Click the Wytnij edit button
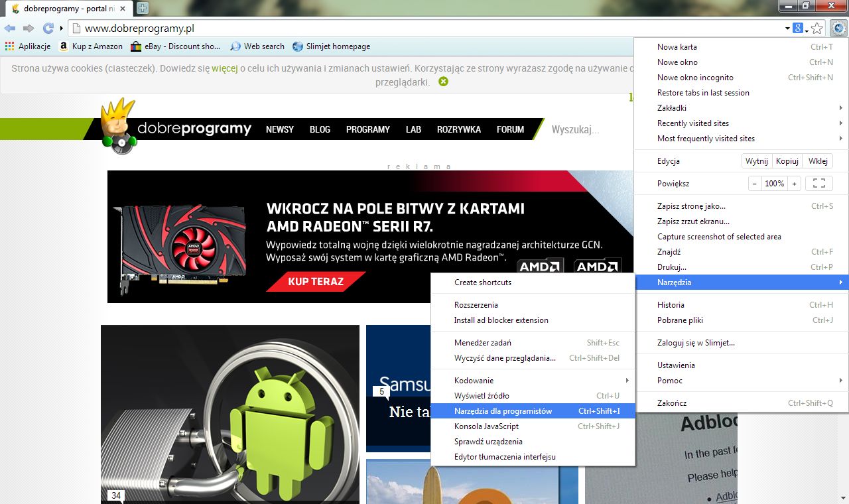This screenshot has width=849, height=504. tap(757, 161)
